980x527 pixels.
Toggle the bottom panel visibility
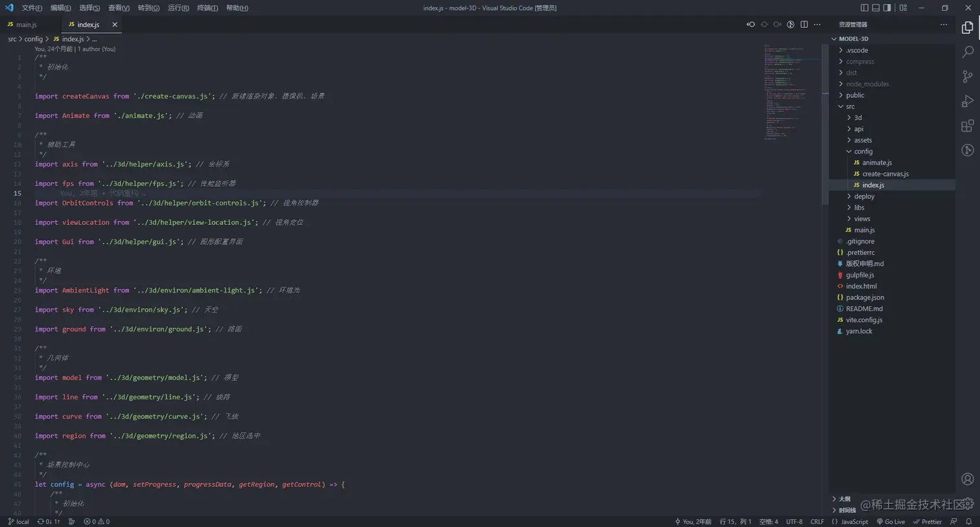click(x=876, y=8)
